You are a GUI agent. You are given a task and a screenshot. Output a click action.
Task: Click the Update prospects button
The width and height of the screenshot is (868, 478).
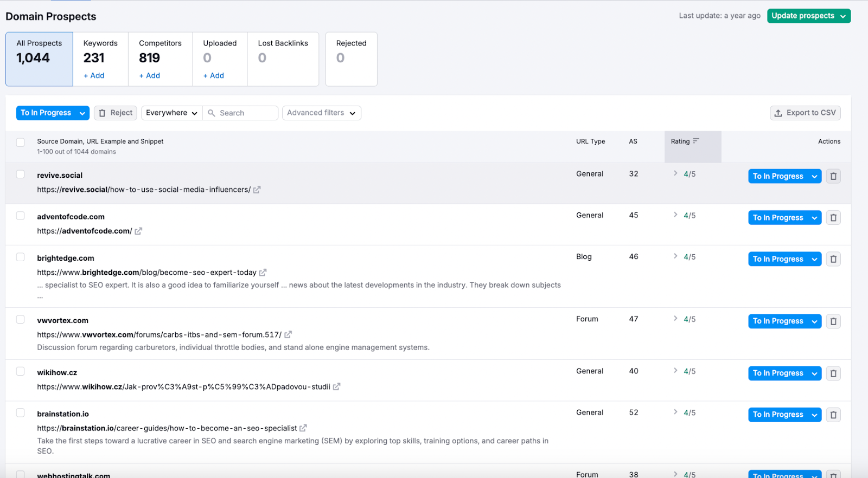pyautogui.click(x=808, y=16)
